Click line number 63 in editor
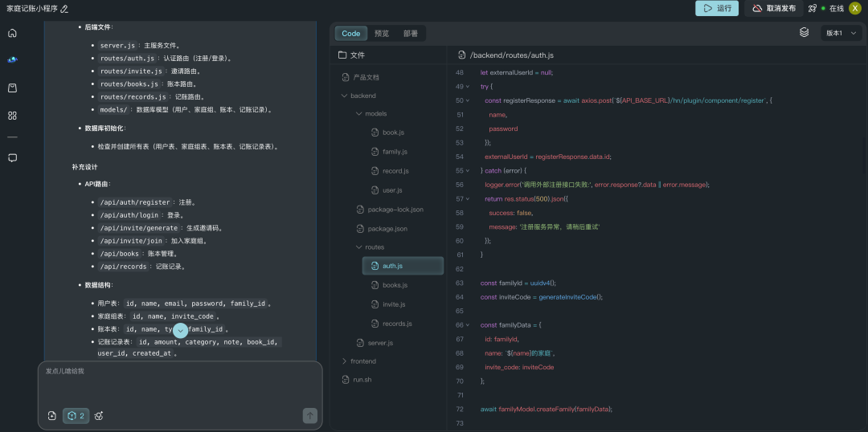 pyautogui.click(x=459, y=283)
